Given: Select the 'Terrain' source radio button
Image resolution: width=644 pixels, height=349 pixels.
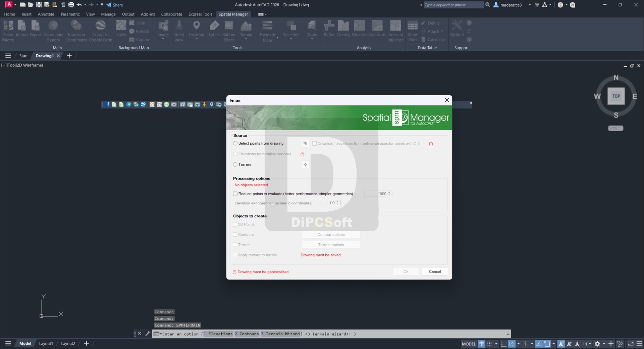Looking at the screenshot, I should click(235, 164).
